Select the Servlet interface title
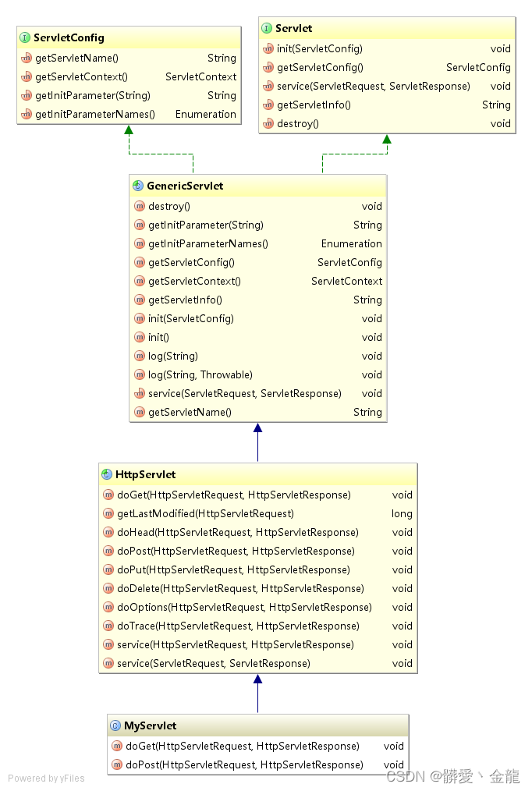Screen dimensions: 532x791 [x=294, y=28]
